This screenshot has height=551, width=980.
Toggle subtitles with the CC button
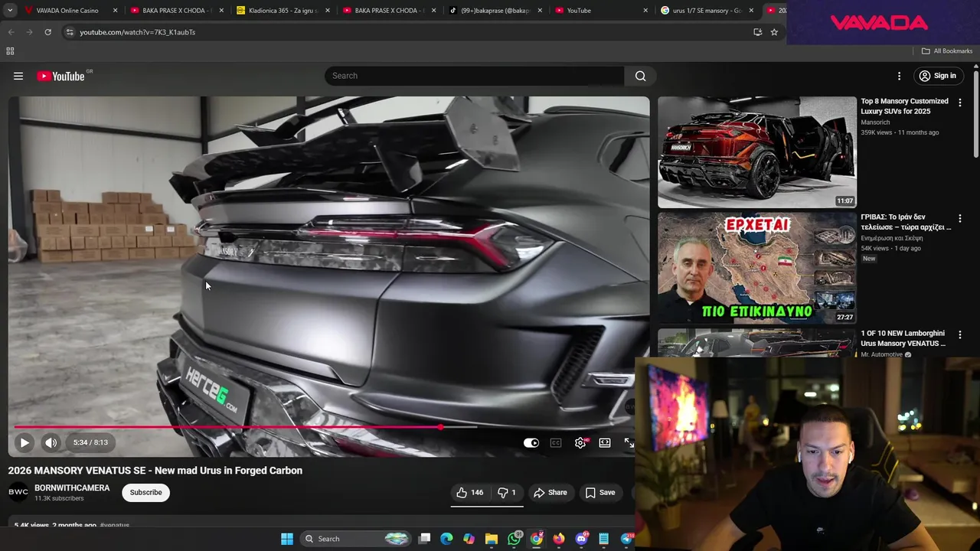click(556, 442)
